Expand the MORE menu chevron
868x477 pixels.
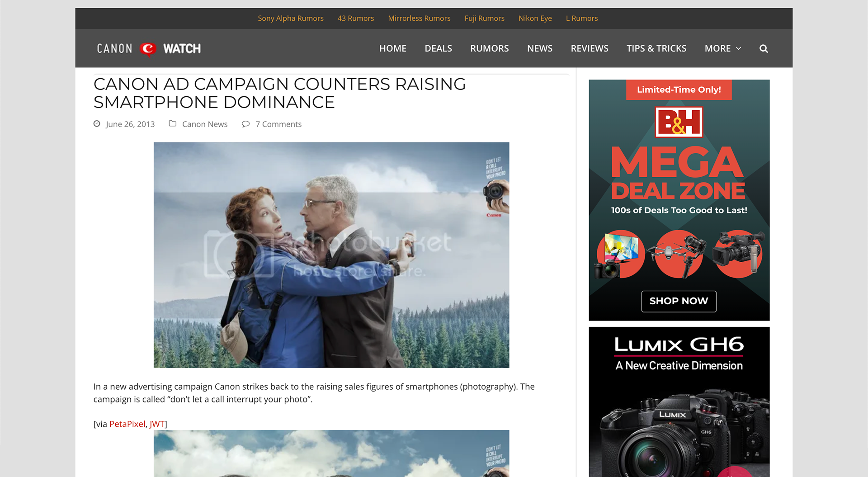[x=739, y=48]
